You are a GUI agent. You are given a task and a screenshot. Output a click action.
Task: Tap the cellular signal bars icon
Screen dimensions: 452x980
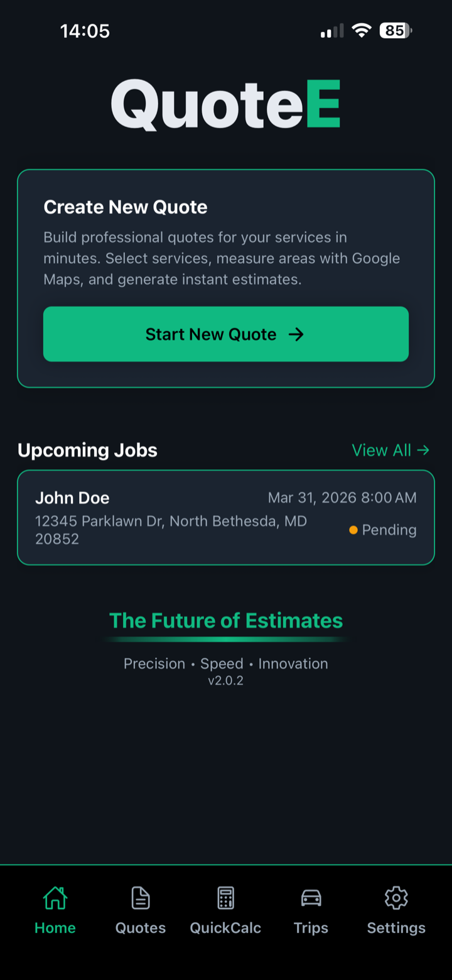point(332,30)
